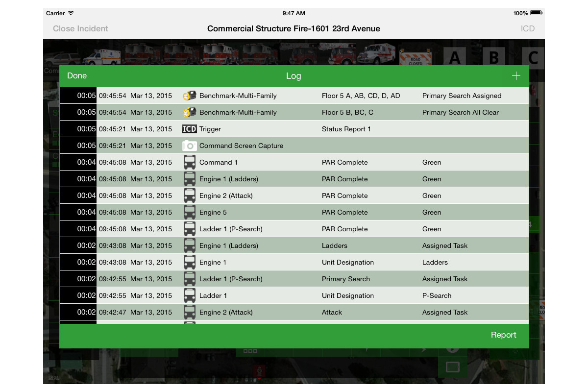Image resolution: width=588 pixels, height=392 pixels.
Task: Select the Engine 2 (Attack) Assigned Task row
Action: (294, 313)
